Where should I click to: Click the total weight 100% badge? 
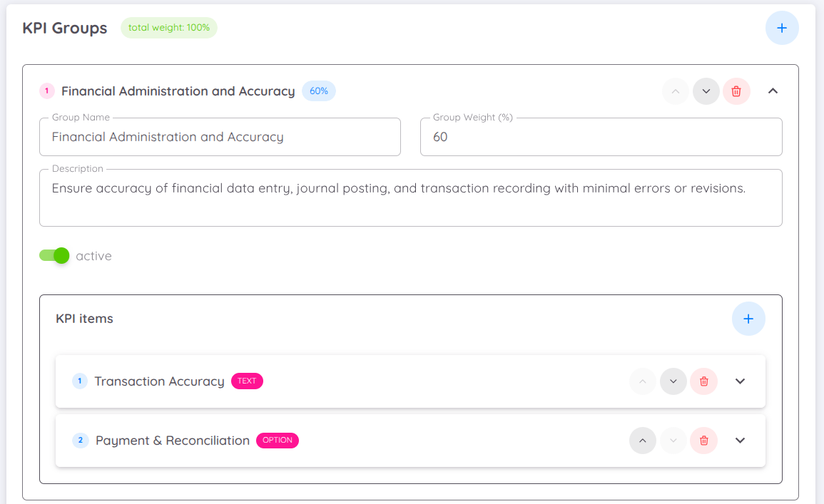[168, 28]
